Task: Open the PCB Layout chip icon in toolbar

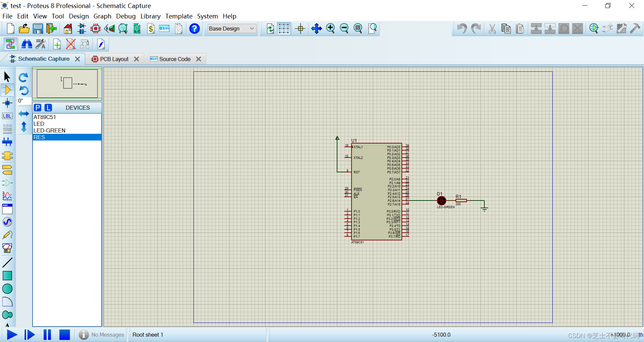Action: tap(96, 28)
